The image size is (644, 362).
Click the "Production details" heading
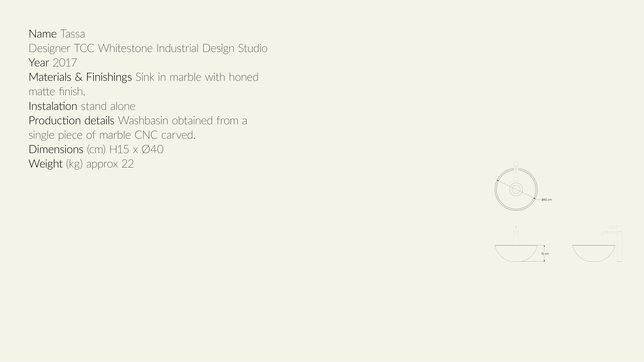click(71, 121)
